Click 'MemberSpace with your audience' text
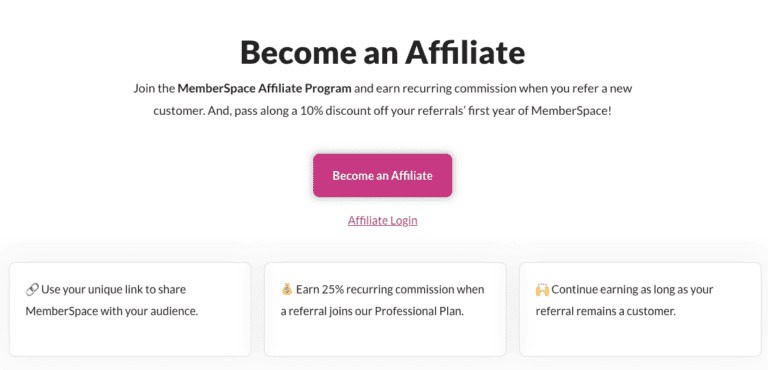768x370 pixels. pyautogui.click(x=112, y=311)
